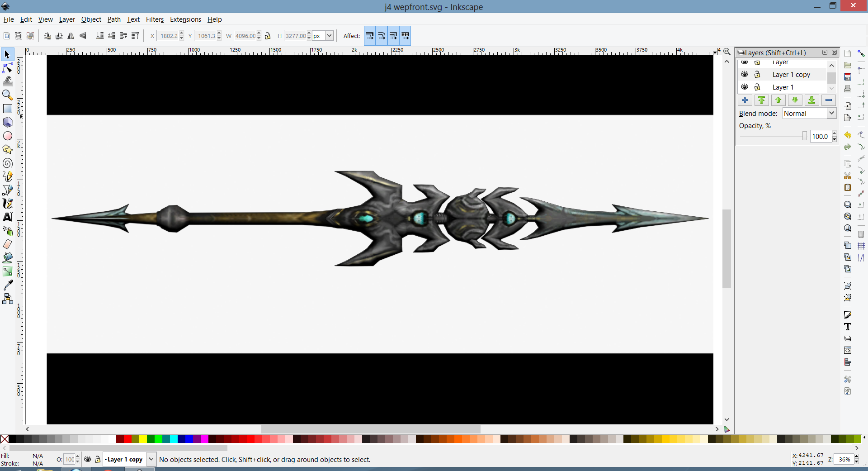Select the Spray tool
Image resolution: width=868 pixels, height=471 pixels.
click(x=7, y=231)
